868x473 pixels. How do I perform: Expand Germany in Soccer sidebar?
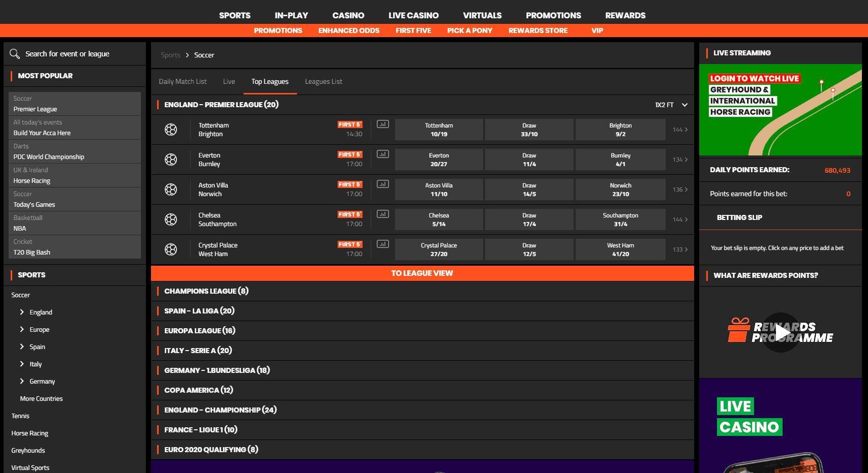coord(22,381)
